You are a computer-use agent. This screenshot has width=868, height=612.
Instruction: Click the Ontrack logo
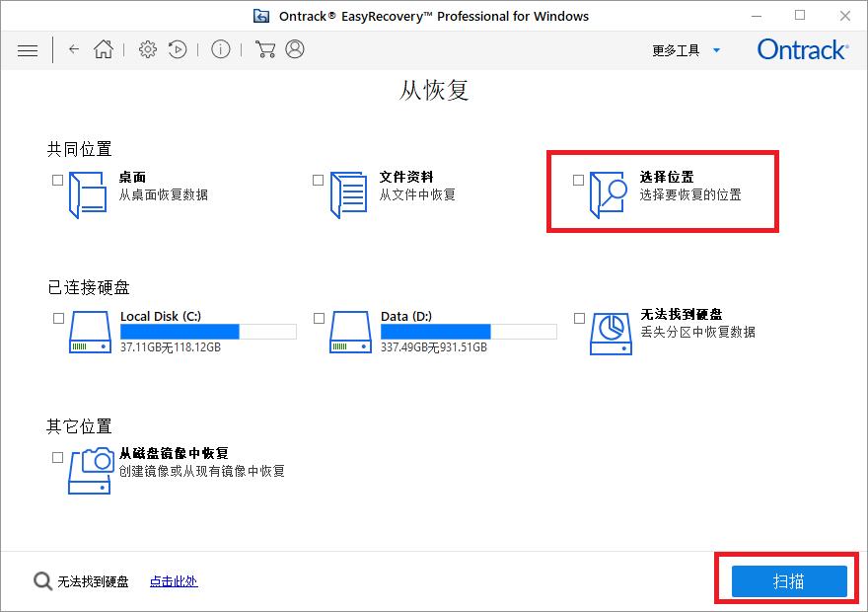click(x=802, y=48)
